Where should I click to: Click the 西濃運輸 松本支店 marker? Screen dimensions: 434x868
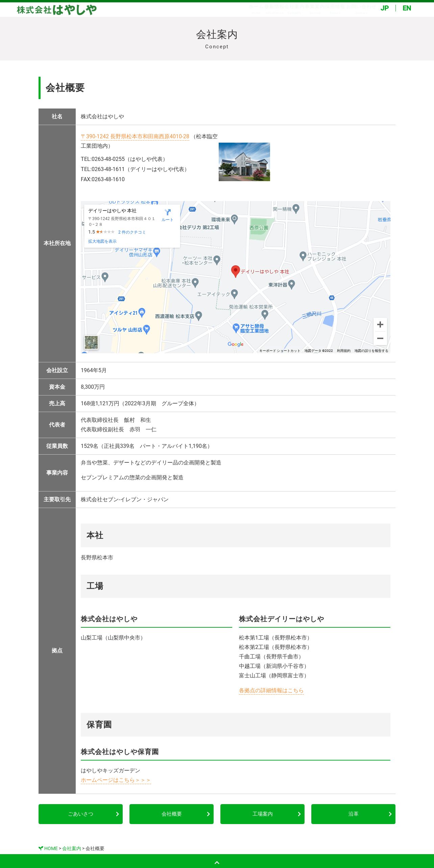point(199,316)
